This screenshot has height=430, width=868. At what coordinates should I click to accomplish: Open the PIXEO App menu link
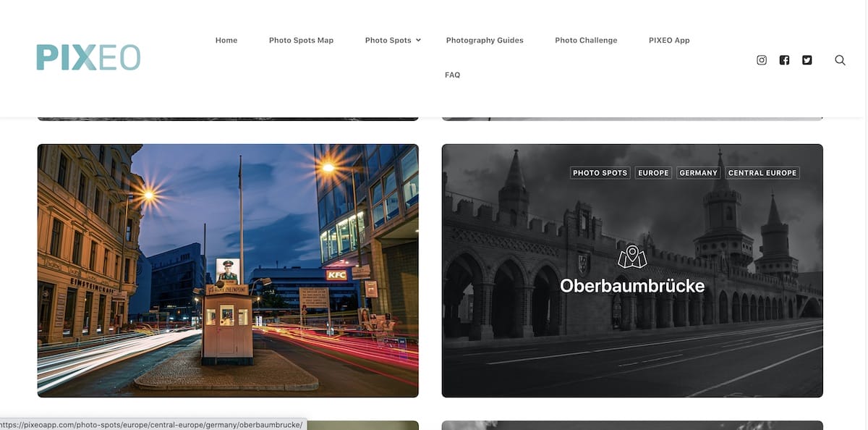tap(669, 41)
